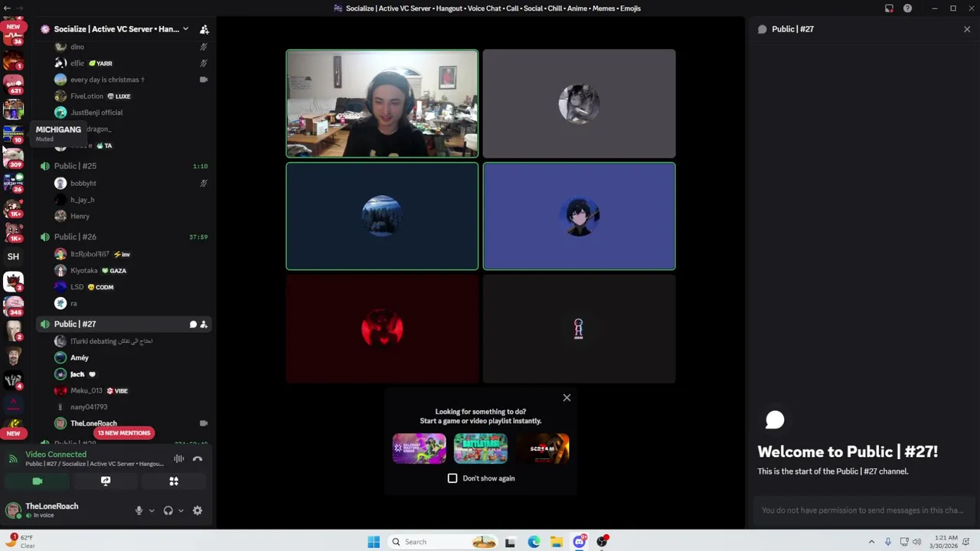The width and height of the screenshot is (980, 551).
Task: Focus the black tile with small figure avatar
Action: coord(579,329)
